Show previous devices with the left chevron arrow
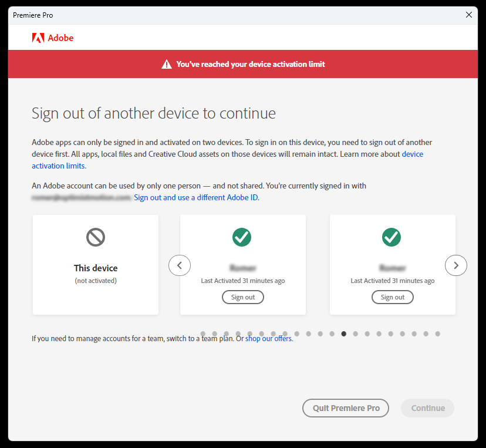Viewport: 486px width, 448px height. click(180, 265)
